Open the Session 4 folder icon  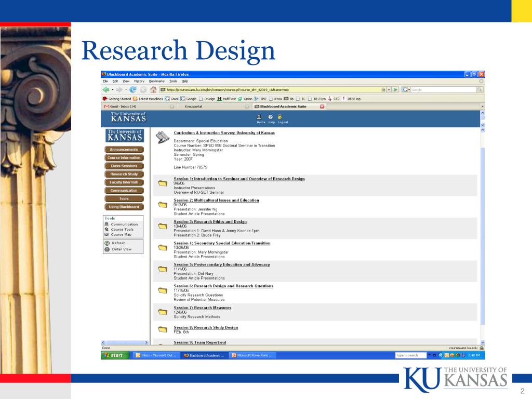pos(163,247)
